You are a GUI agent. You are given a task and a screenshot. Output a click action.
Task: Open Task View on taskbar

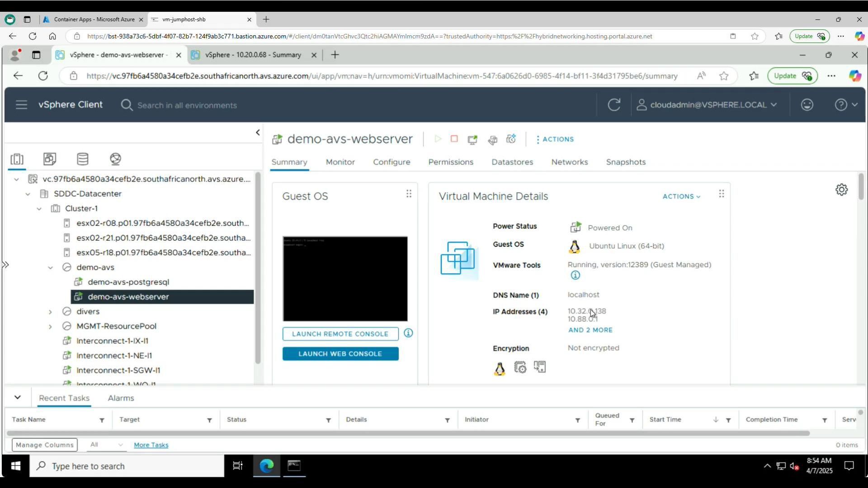tap(238, 466)
